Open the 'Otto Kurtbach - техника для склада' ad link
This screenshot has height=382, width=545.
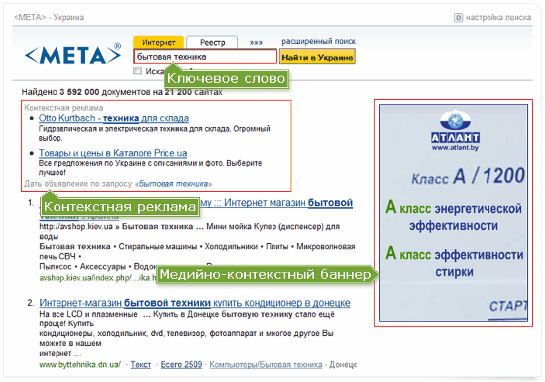114,118
